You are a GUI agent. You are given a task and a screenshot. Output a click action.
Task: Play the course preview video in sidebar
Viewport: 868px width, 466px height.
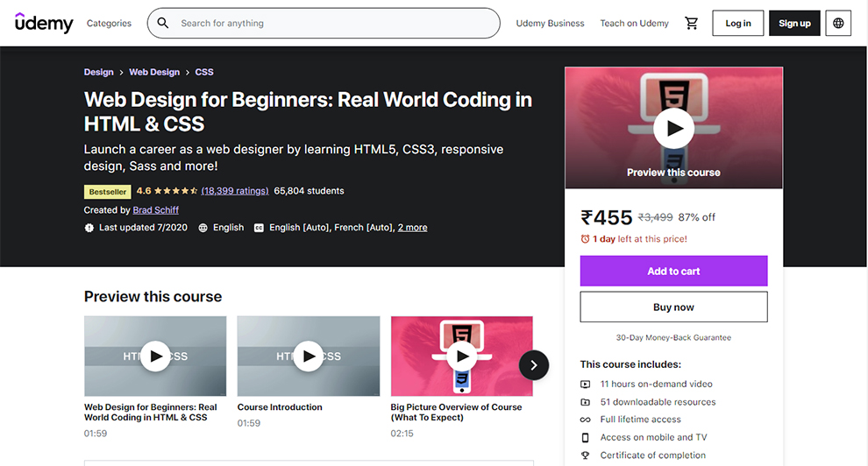click(673, 128)
